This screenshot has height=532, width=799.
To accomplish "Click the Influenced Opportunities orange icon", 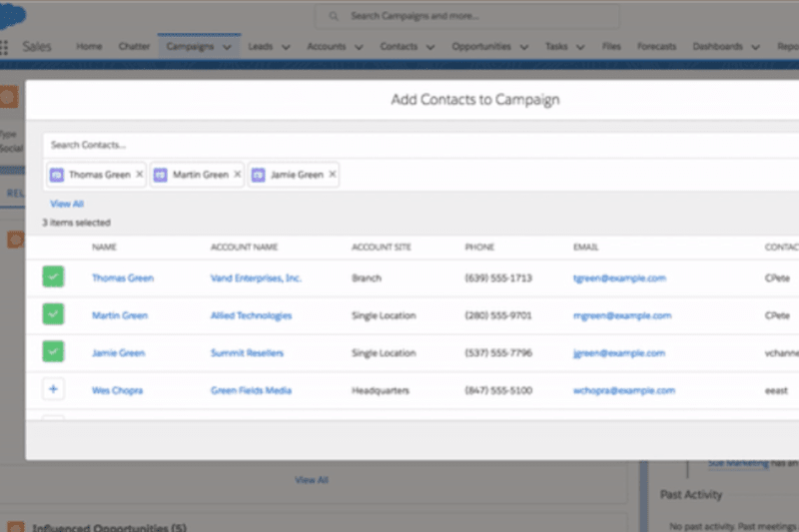I will click(x=15, y=527).
